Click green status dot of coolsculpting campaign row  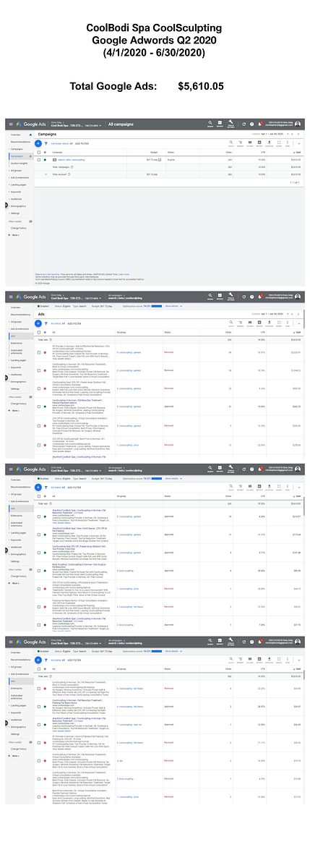click(45, 158)
